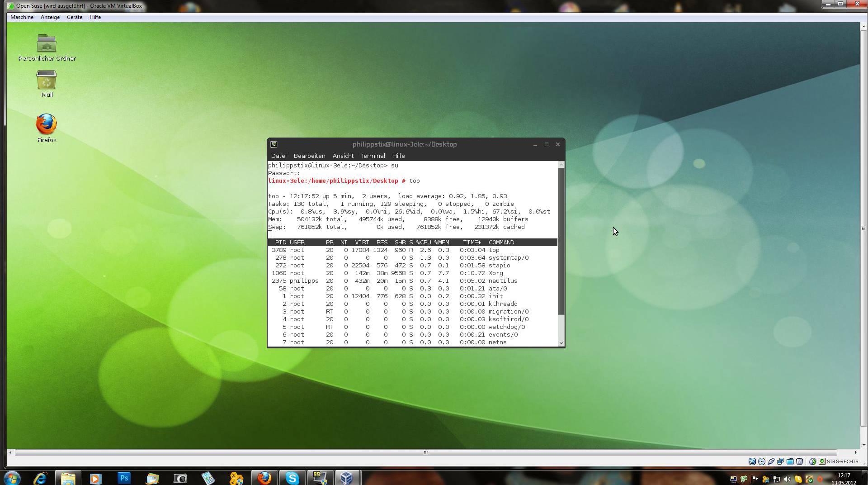Viewport: 868px width, 485px height.
Task: Click the network adapters icon in VirtualBox status bar
Action: pyautogui.click(x=781, y=461)
